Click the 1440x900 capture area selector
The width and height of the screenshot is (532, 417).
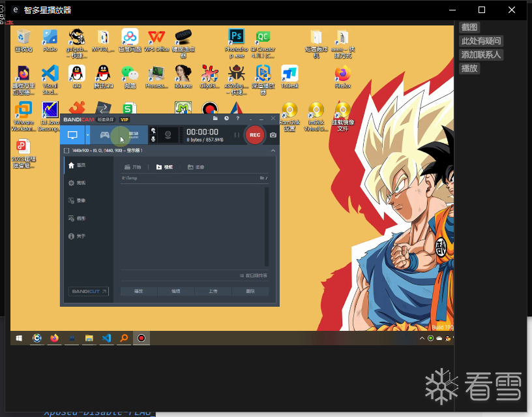click(x=103, y=151)
